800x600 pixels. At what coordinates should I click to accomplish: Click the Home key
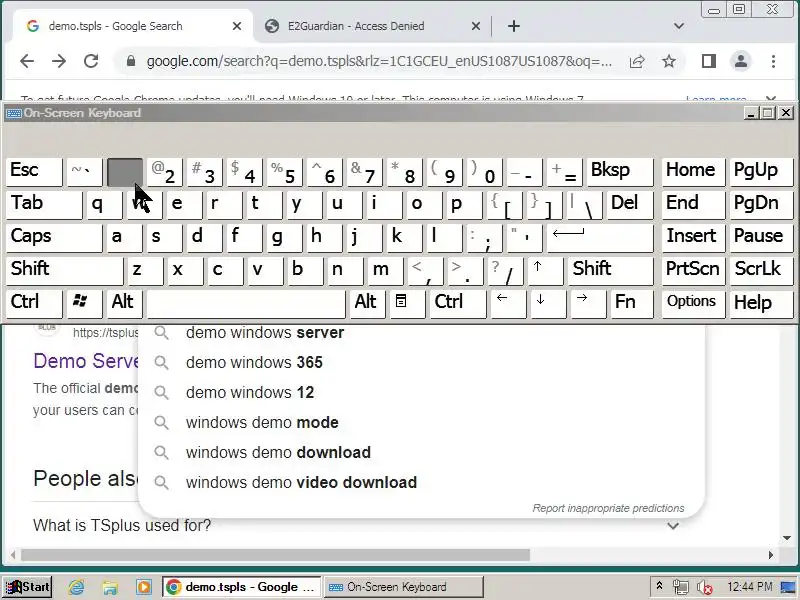point(693,172)
